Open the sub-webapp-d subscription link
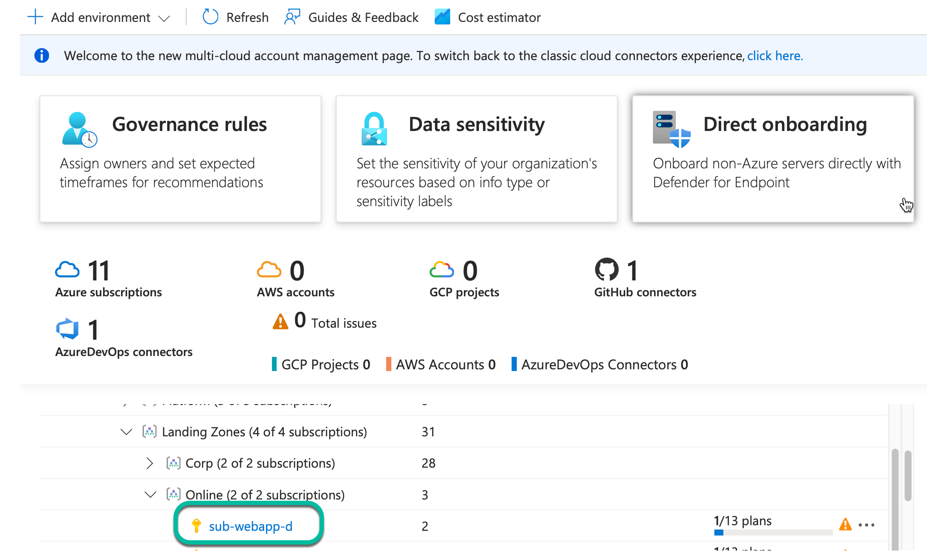Image resolution: width=927 pixels, height=560 pixels. point(250,526)
